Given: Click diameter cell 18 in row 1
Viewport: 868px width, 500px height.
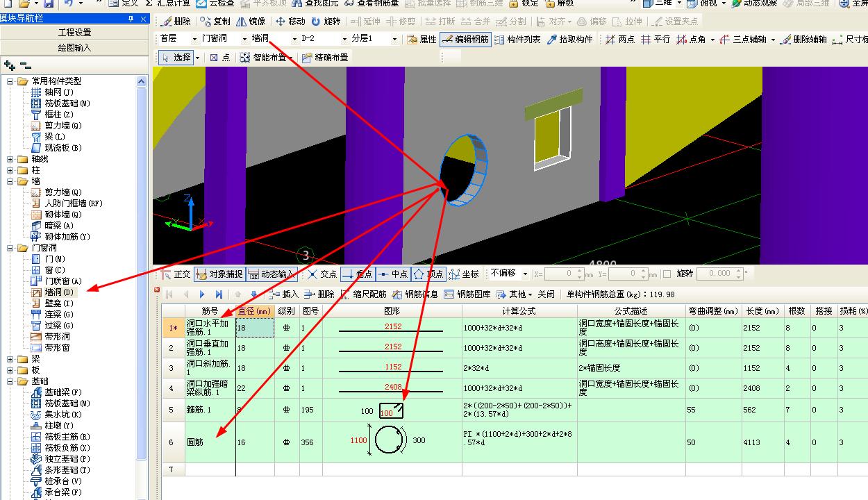Looking at the screenshot, I should coord(255,328).
